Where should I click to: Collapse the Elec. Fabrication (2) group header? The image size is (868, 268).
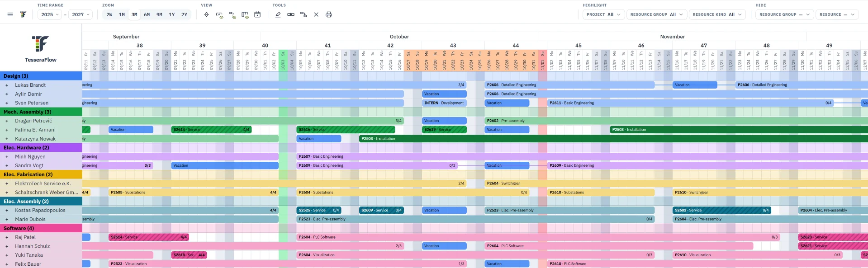pos(41,174)
